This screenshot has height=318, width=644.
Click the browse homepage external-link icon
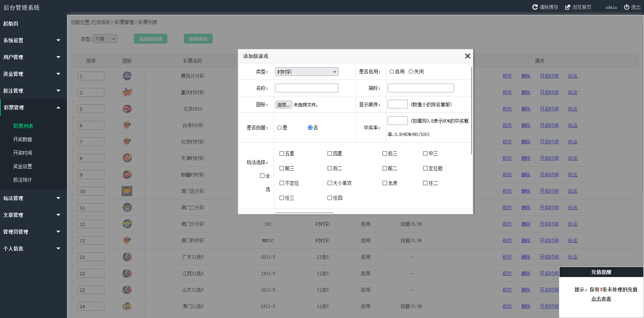(x=568, y=7)
